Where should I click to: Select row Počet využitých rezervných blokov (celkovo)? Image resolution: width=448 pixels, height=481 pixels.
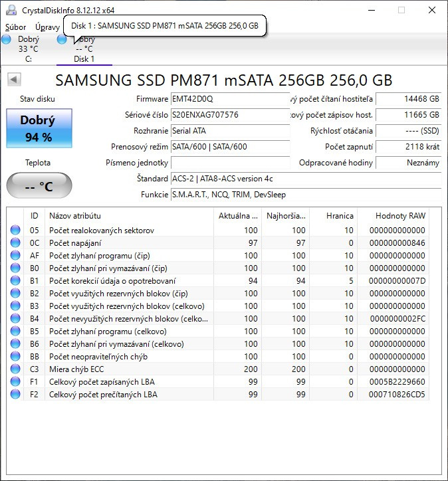[218, 306]
